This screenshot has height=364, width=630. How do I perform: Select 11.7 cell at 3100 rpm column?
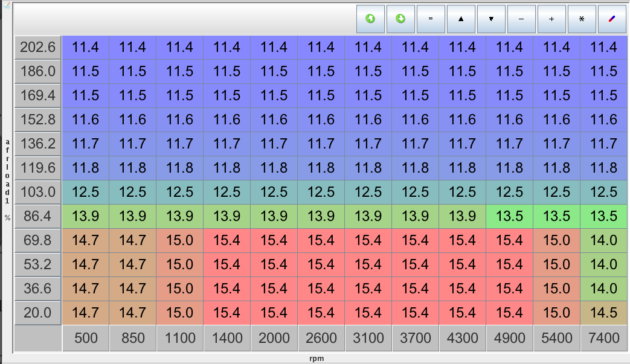pyautogui.click(x=368, y=144)
